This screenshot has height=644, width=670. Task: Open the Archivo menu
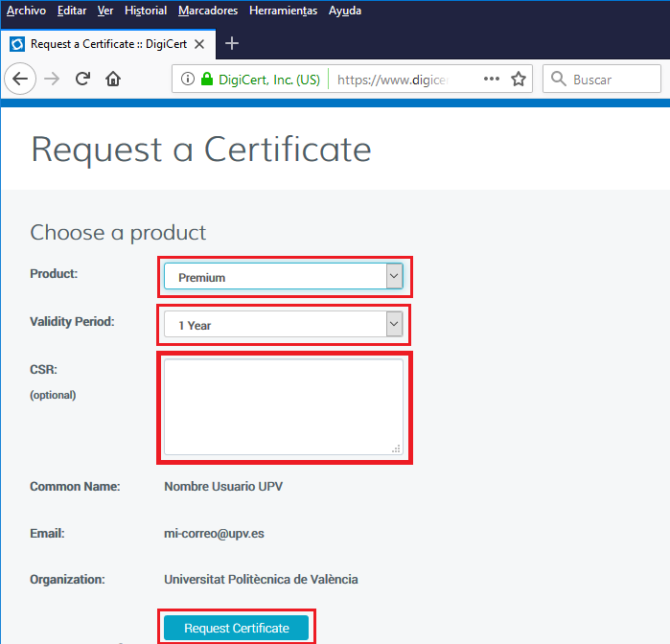[x=26, y=11]
